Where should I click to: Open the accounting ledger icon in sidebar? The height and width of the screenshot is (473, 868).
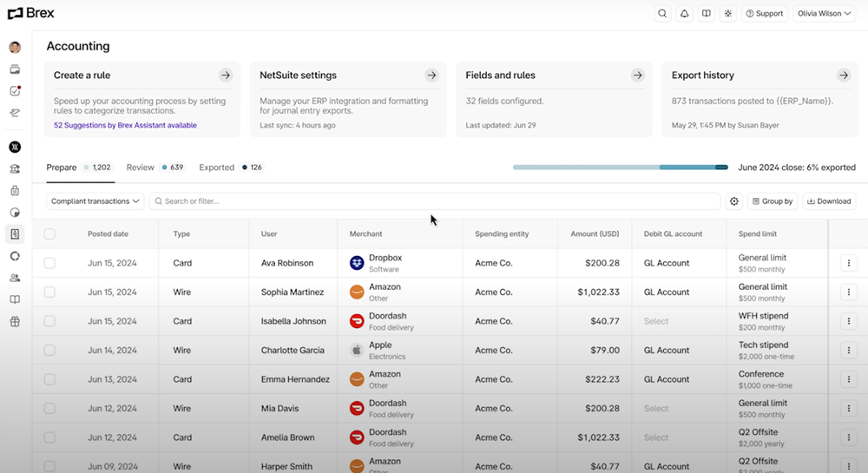(15, 234)
